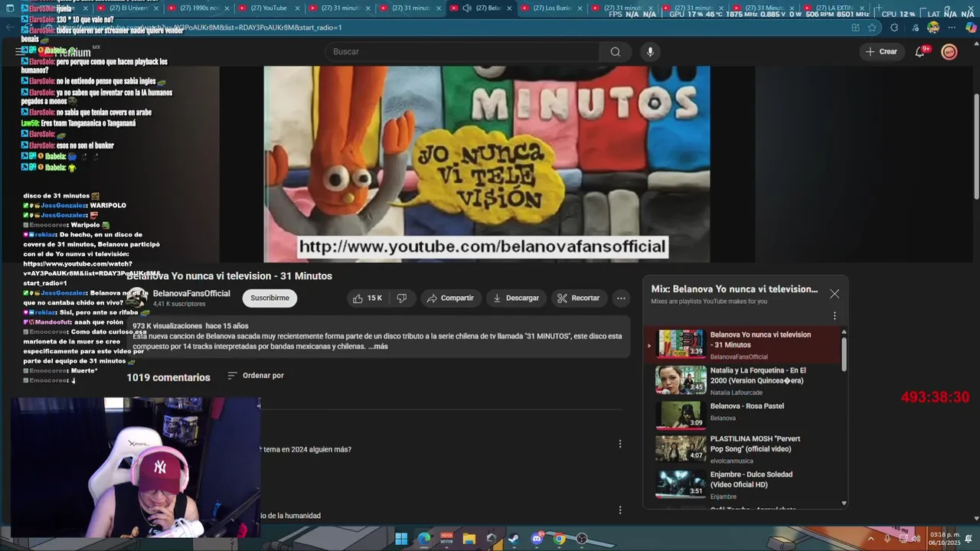Open File Explorer from the taskbar
This screenshot has height=551, width=980.
(469, 539)
